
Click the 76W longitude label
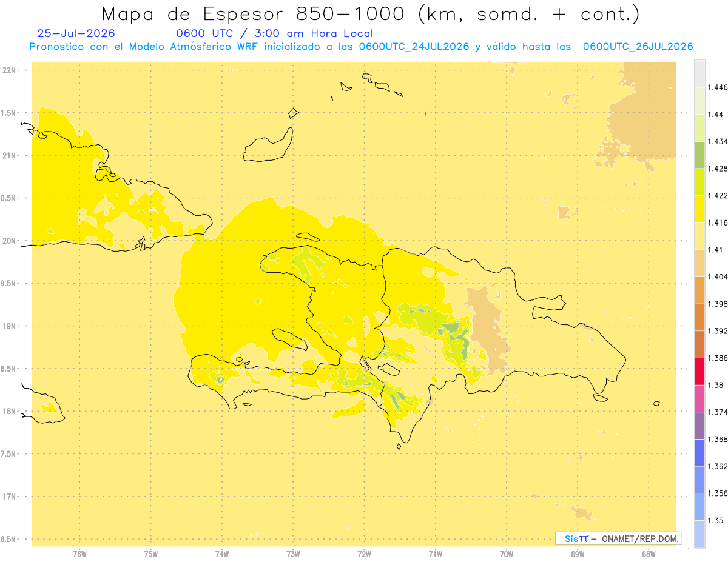tap(80, 554)
